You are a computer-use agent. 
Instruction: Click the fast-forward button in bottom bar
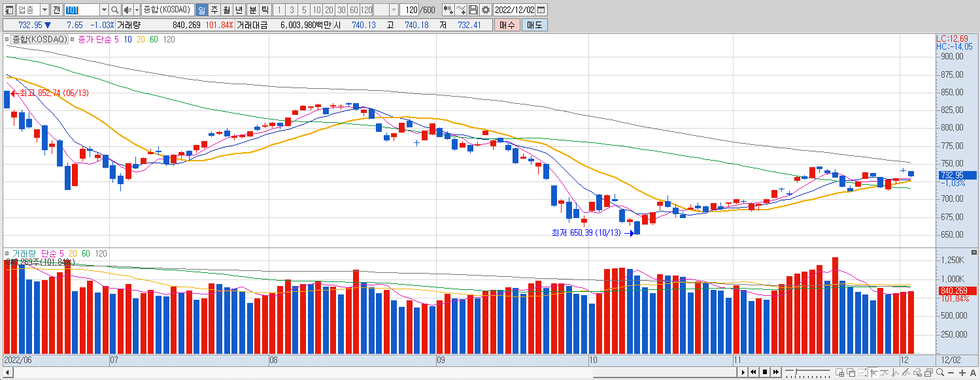776,372
